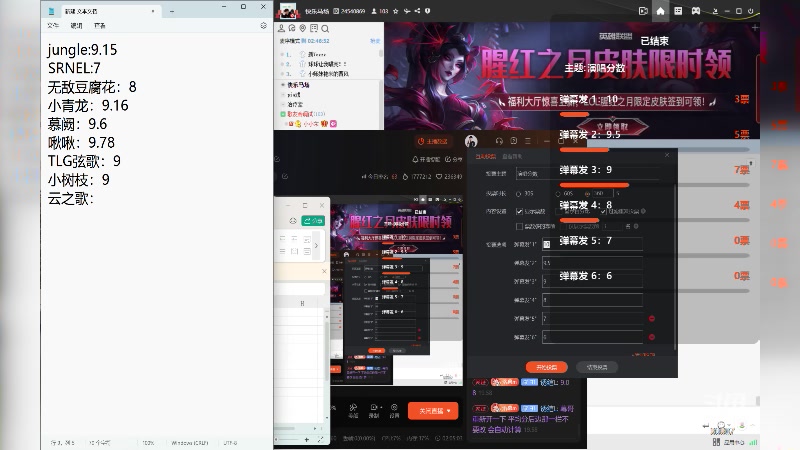Screen dimensions: 800x450
Task: Click the 弹幕发"3" option input
Action: click(592, 281)
